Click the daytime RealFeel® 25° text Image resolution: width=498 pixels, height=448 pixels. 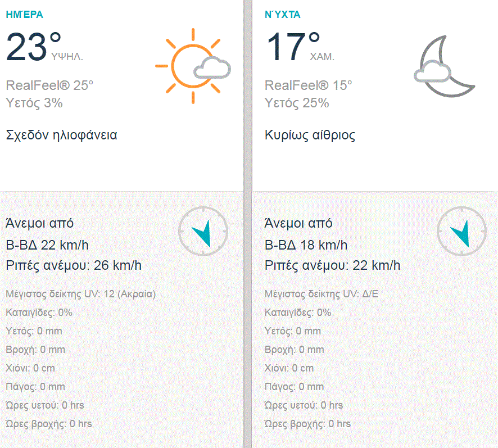[x=49, y=85]
